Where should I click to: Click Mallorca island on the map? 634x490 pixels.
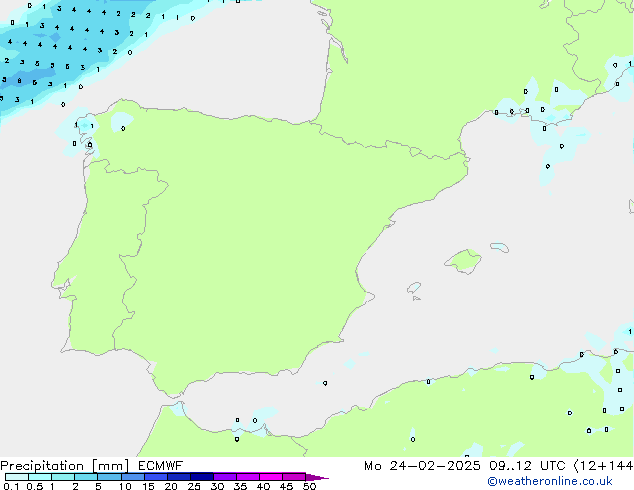(x=463, y=262)
